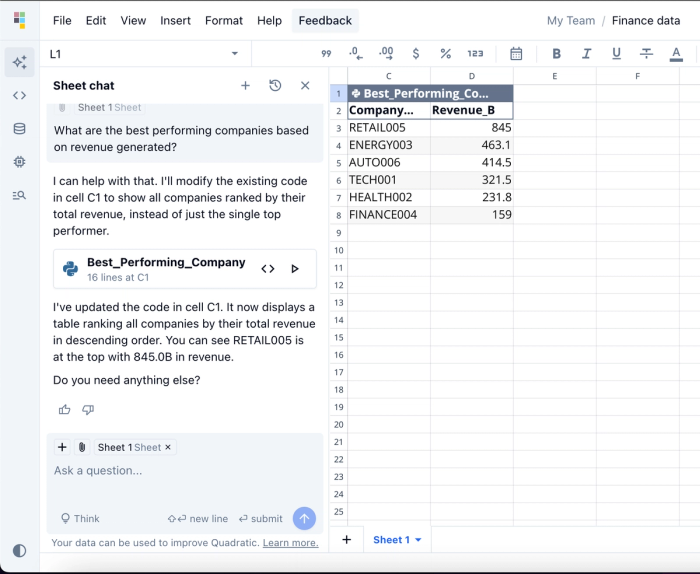Image resolution: width=700 pixels, height=574 pixels.
Task: Click the Quadratic logo icon
Action: tap(19, 20)
